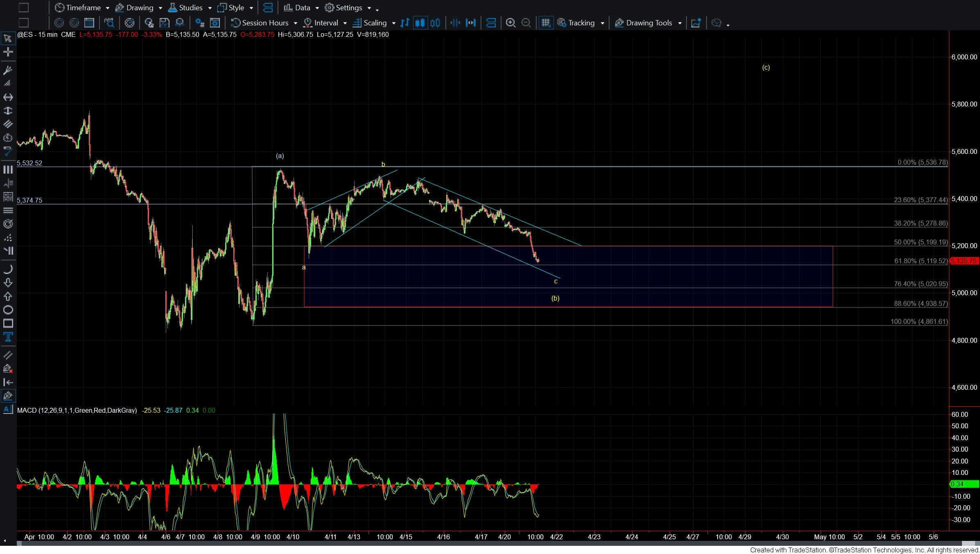
Task: Pick the vertical double-arrow drawing tool
Action: pyautogui.click(x=8, y=111)
